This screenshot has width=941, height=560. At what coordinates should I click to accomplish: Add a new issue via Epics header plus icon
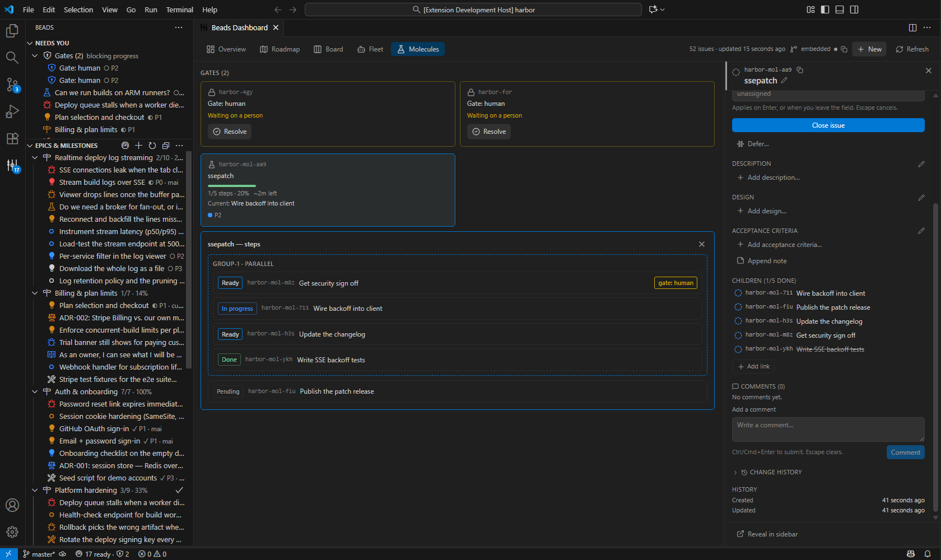point(139,146)
